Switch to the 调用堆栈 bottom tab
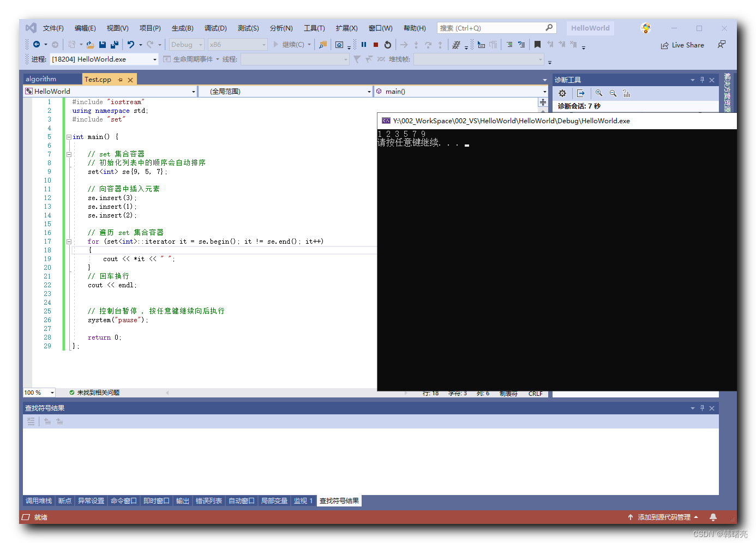Viewport: 756px width, 543px height. (x=39, y=500)
